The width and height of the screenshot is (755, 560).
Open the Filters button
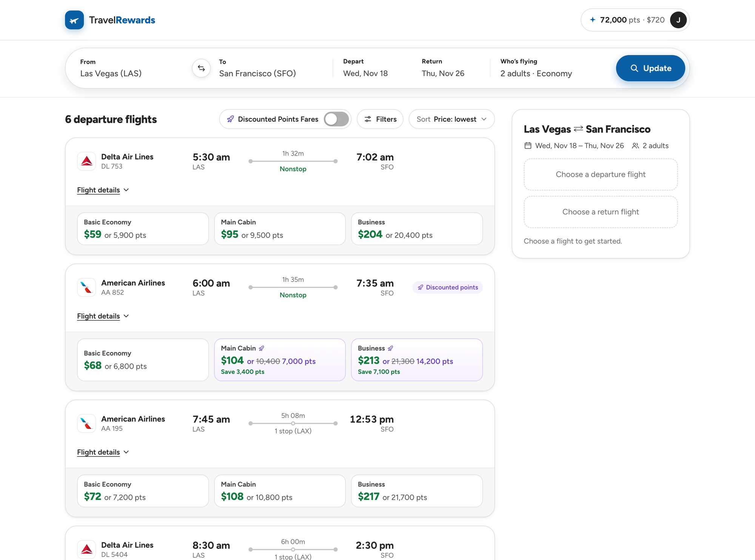(380, 119)
